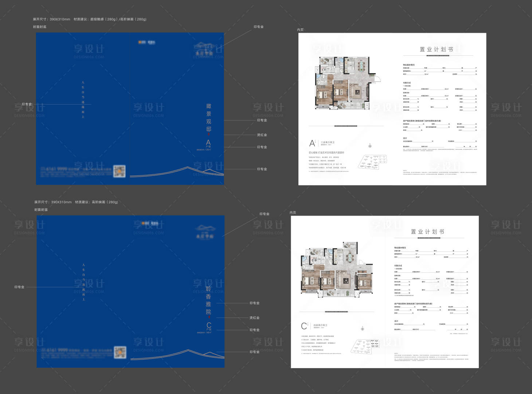Click 付款方式 heading on the A户型 spread
532x394 pixels.
click(x=407, y=83)
